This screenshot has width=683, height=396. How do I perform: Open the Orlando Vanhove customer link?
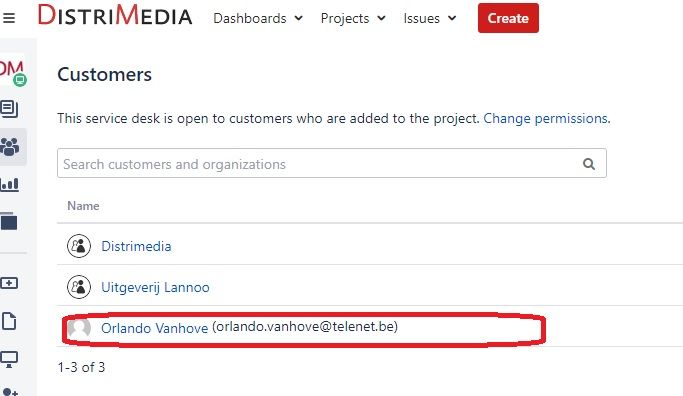pyautogui.click(x=154, y=328)
